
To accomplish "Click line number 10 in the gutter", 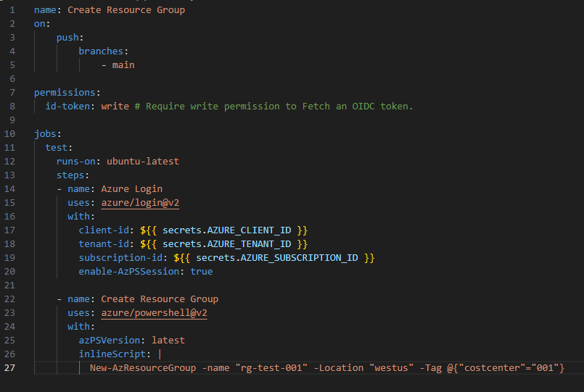I will (9, 134).
